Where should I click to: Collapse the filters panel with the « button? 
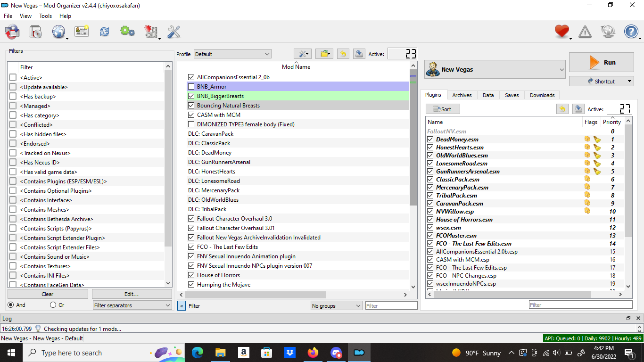182,306
